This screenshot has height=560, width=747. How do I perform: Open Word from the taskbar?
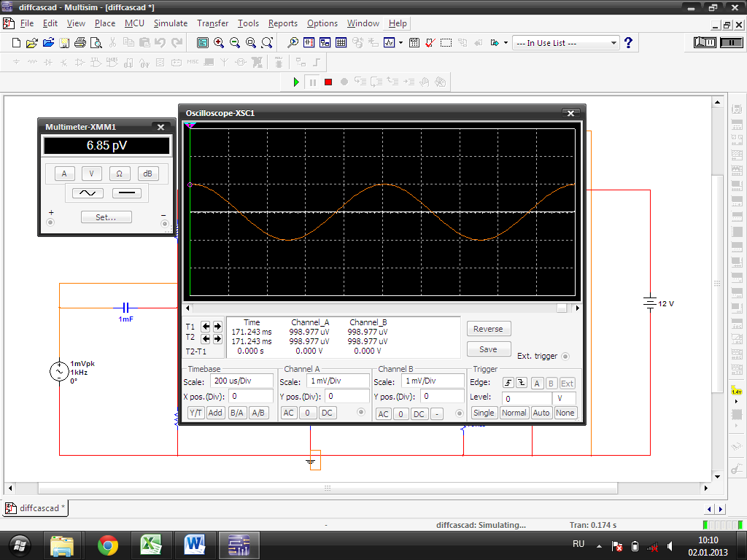coord(195,545)
